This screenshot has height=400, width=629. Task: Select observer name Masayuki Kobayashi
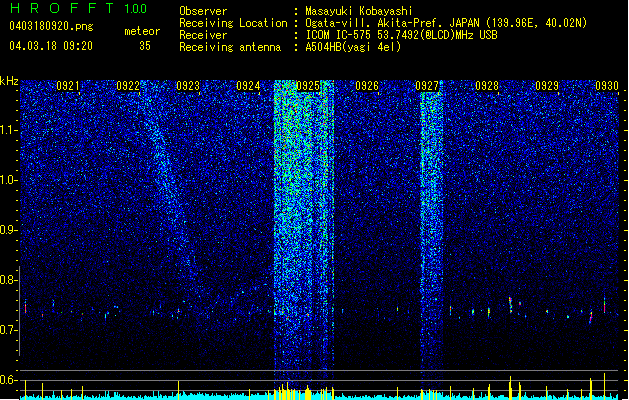click(359, 11)
